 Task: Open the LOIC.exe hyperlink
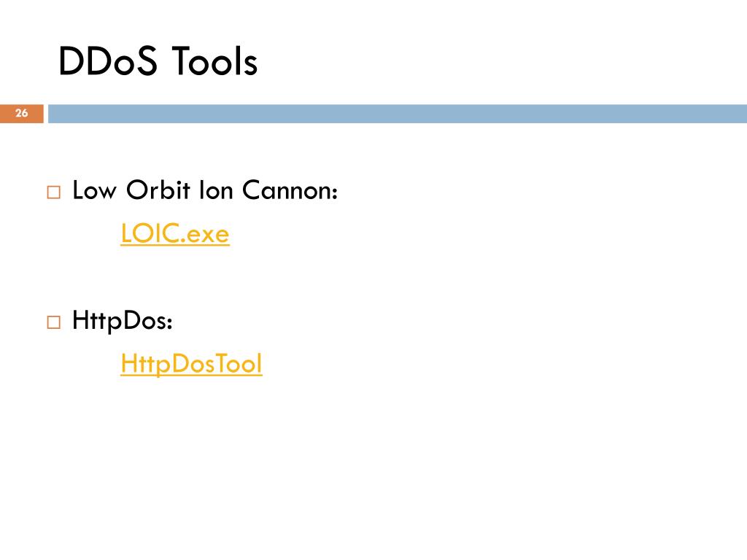[x=175, y=234]
